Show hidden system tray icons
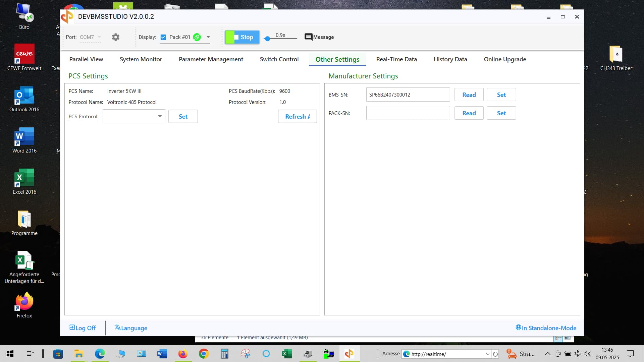 [547, 354]
